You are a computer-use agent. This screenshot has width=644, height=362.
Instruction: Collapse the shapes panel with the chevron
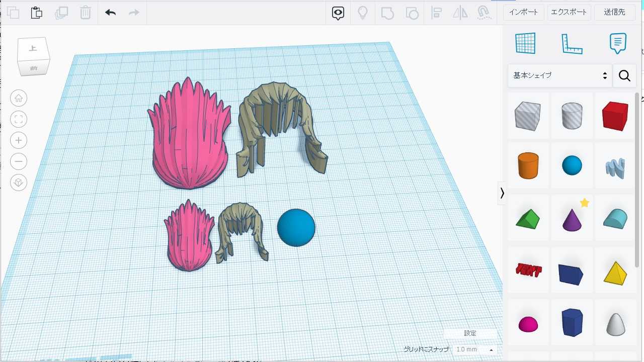click(x=502, y=193)
